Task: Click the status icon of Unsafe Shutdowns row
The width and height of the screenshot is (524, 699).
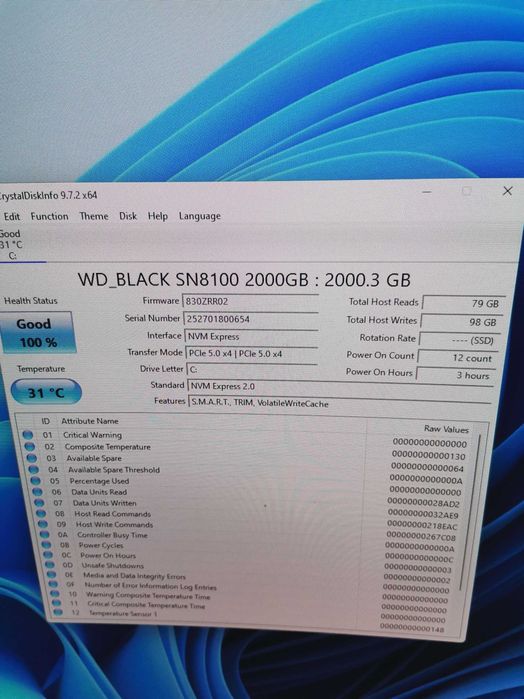Action: coord(50,565)
